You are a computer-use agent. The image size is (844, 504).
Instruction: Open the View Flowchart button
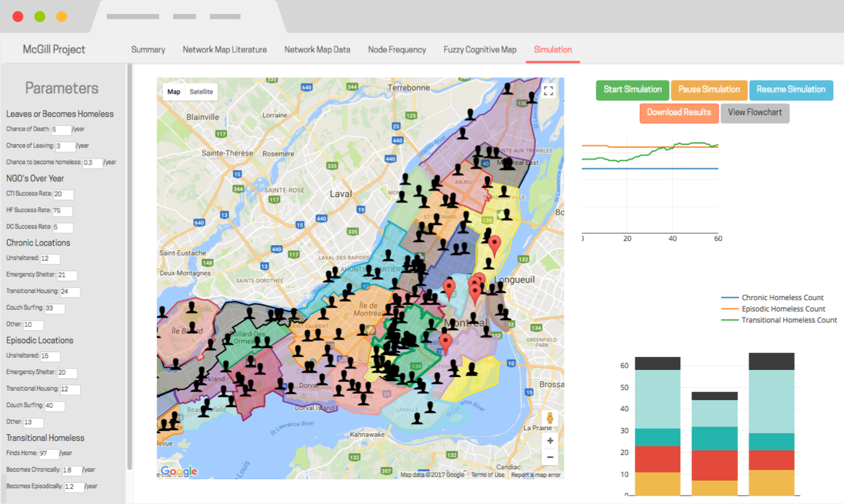(x=754, y=113)
